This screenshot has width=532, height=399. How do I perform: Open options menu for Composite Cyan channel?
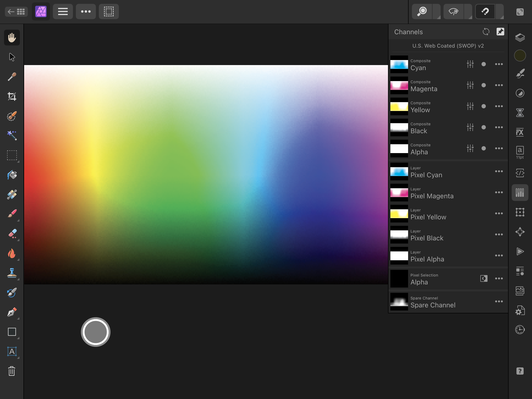[499, 64]
